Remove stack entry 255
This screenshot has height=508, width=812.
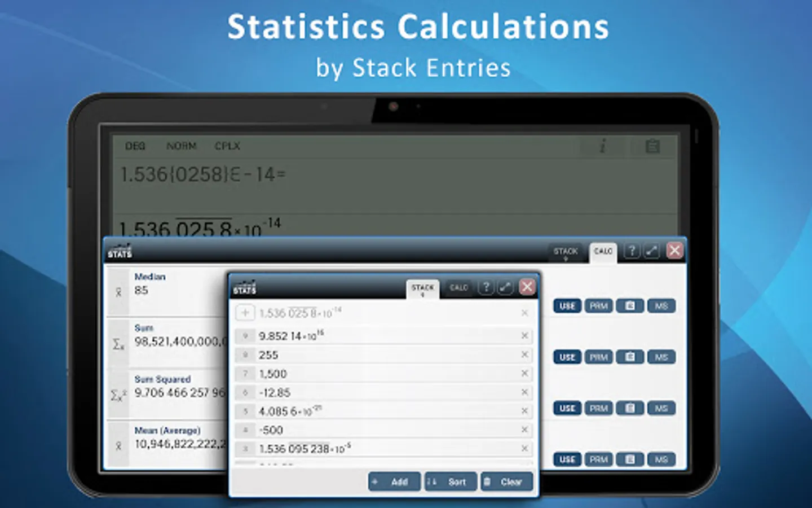point(524,354)
